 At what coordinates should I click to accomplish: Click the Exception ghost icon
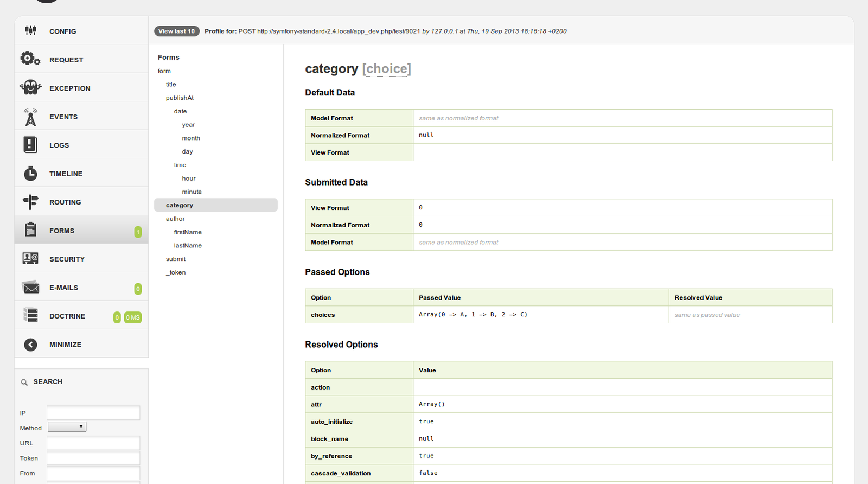click(30, 87)
